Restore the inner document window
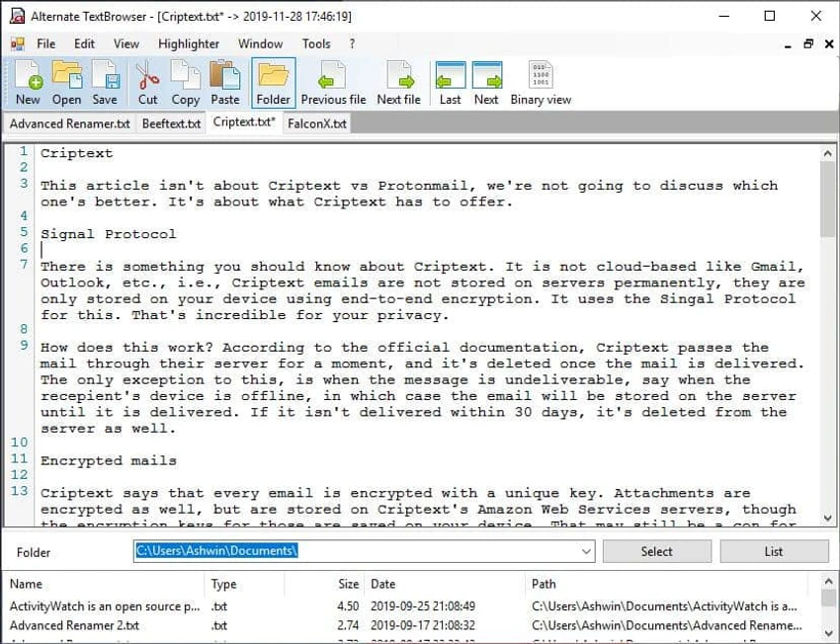The width and height of the screenshot is (840, 644). (x=808, y=44)
